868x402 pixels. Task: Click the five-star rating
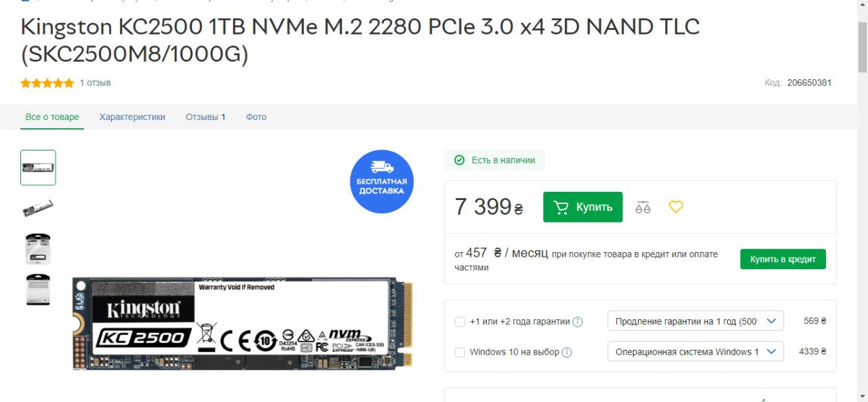click(x=47, y=83)
